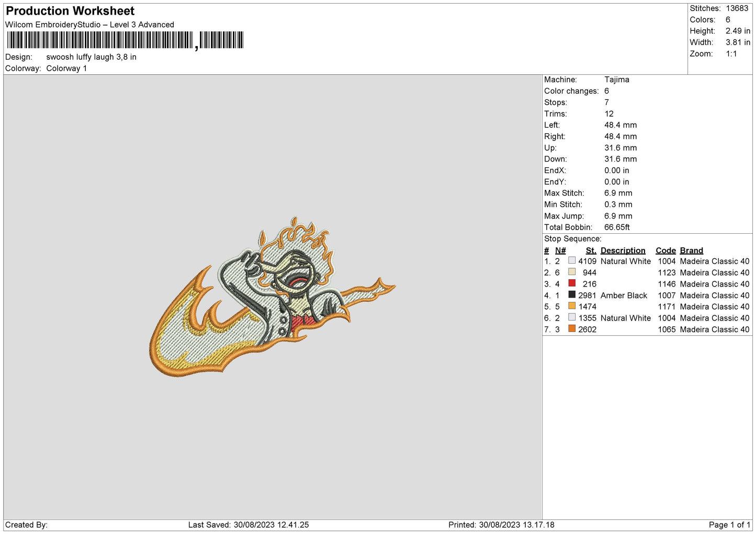Click the dark orange swatch beside 2602
The image size is (756, 534).
click(572, 329)
